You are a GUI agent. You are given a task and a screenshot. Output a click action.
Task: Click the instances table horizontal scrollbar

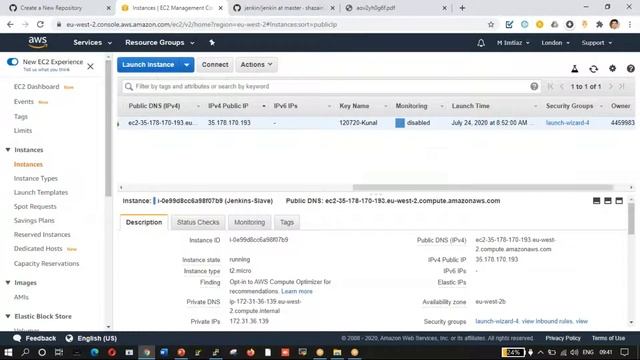point(482,187)
